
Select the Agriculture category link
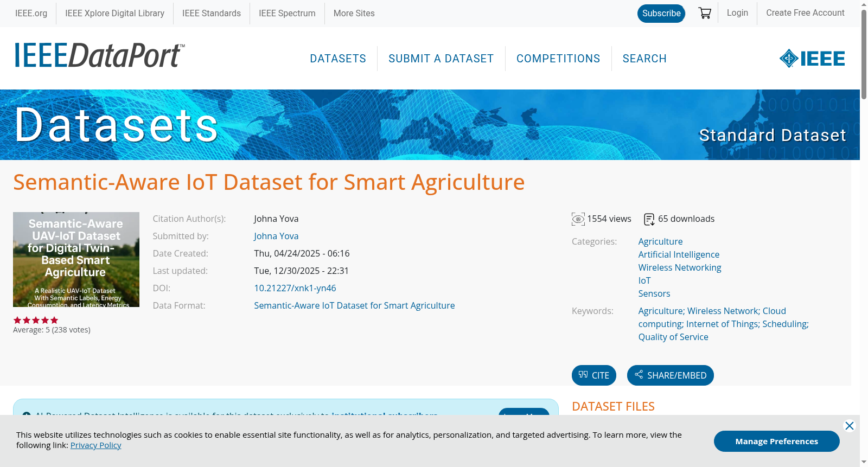tap(660, 241)
